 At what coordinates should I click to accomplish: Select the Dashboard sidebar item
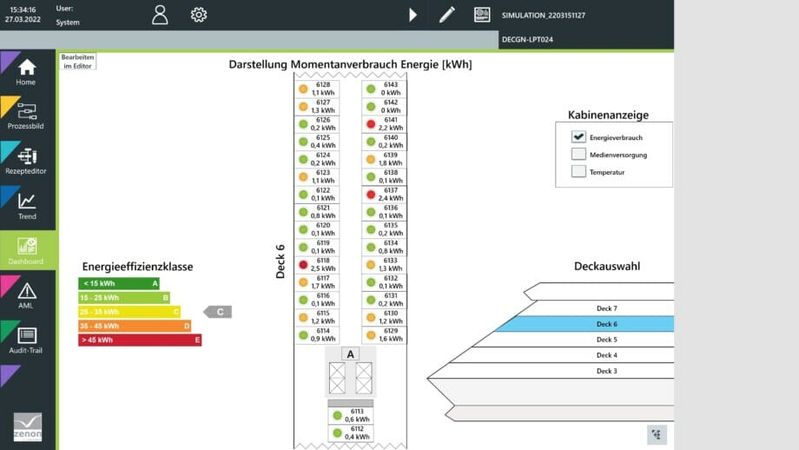(x=26, y=250)
